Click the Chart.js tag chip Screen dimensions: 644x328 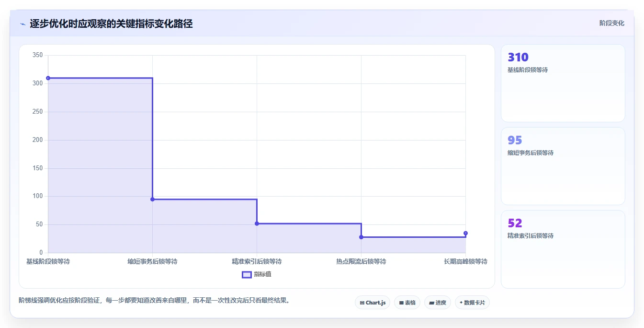pyautogui.click(x=373, y=303)
